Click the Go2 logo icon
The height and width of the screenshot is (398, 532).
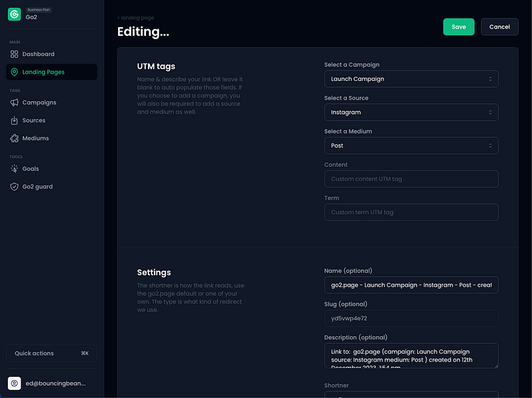[15, 14]
